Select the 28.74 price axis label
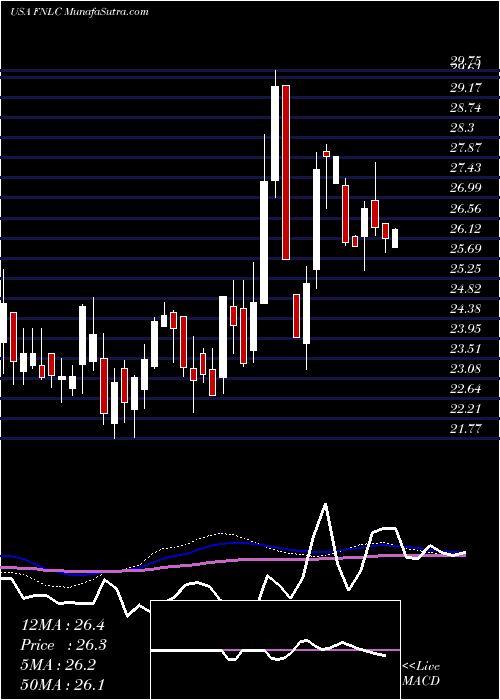The image size is (500, 700). point(465,108)
